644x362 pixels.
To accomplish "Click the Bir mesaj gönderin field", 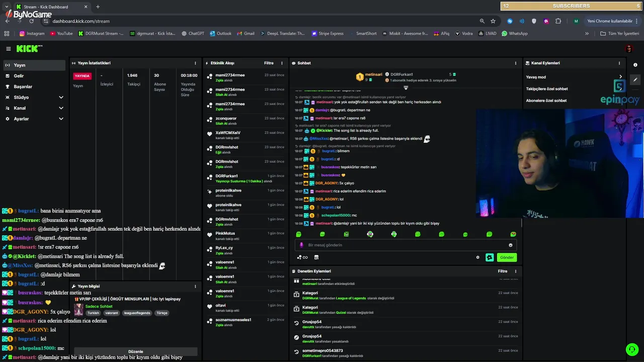I will pyautogui.click(x=406, y=245).
